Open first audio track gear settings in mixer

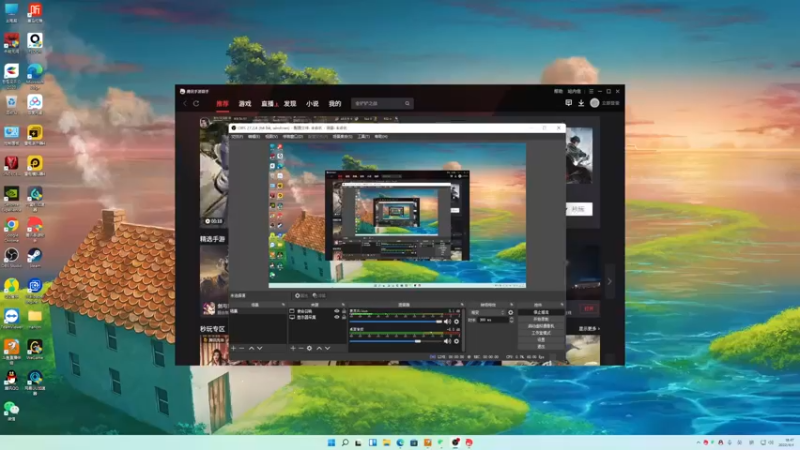click(x=457, y=321)
